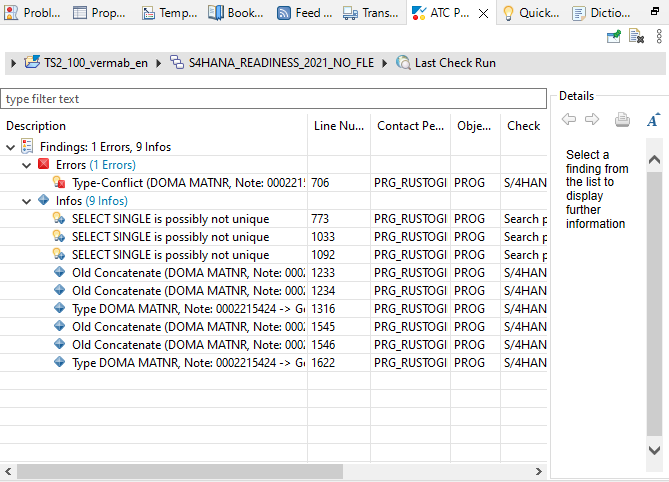Click the forward arrow in Details pane
669x482 pixels.
tap(592, 120)
